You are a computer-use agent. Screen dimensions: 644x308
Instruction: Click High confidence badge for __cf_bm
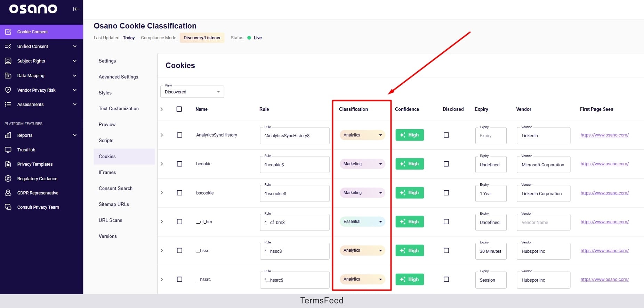[x=410, y=222]
